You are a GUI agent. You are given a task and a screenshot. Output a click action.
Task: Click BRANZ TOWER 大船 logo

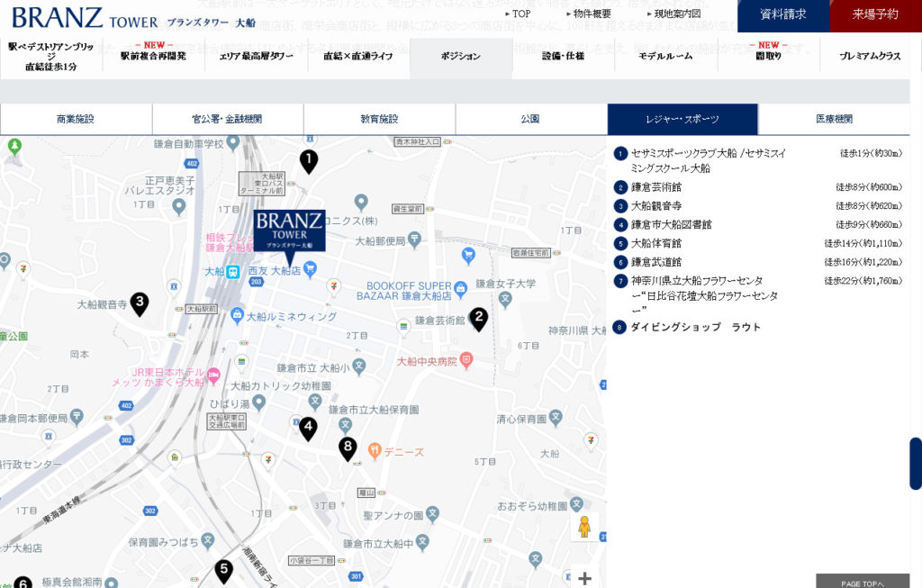pyautogui.click(x=134, y=18)
